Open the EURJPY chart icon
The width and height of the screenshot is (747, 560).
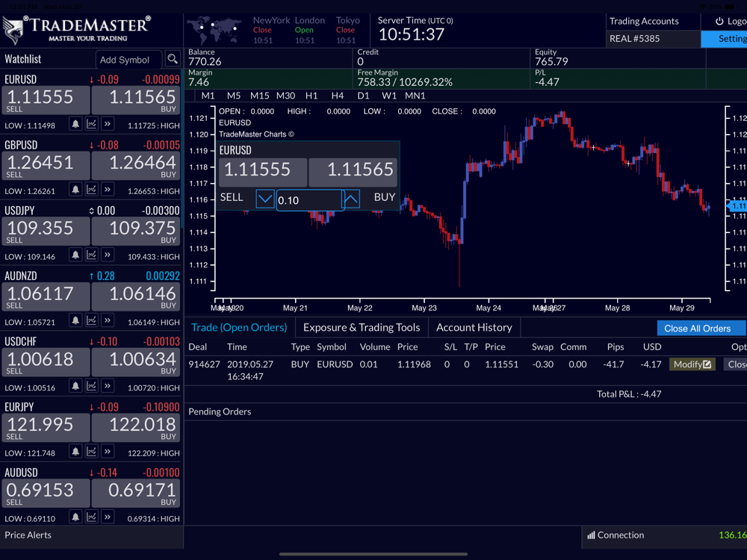(x=91, y=452)
